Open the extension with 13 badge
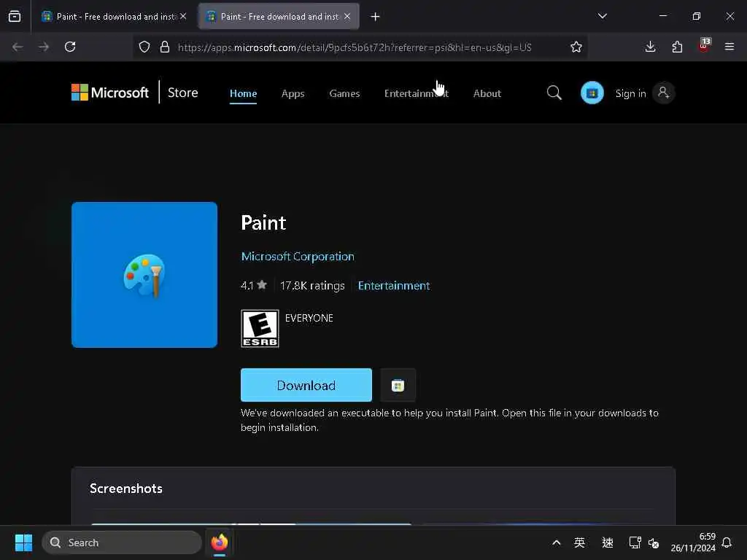This screenshot has height=560, width=747. (704, 46)
